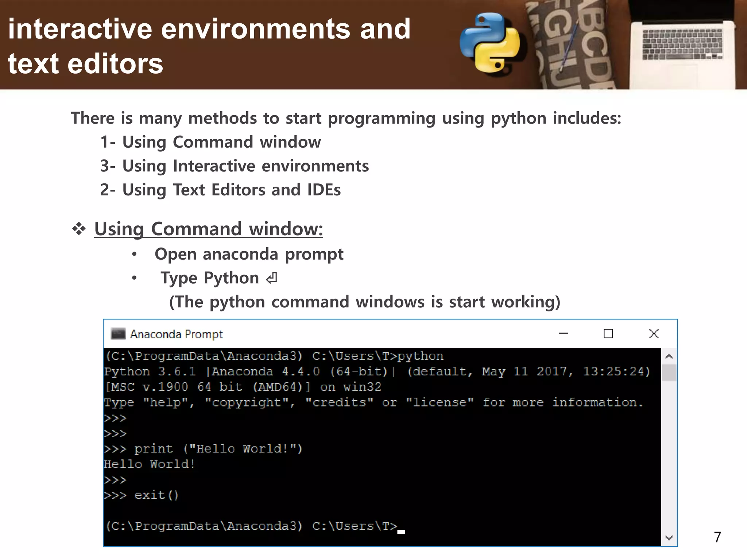This screenshot has height=560, width=747.
Task: Click the scrollbar up arrow in the terminal
Action: [669, 357]
